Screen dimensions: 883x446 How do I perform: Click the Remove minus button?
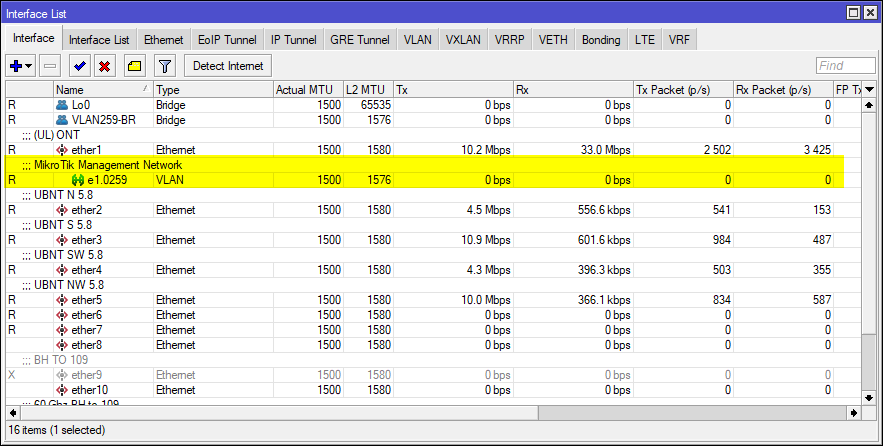pos(50,66)
